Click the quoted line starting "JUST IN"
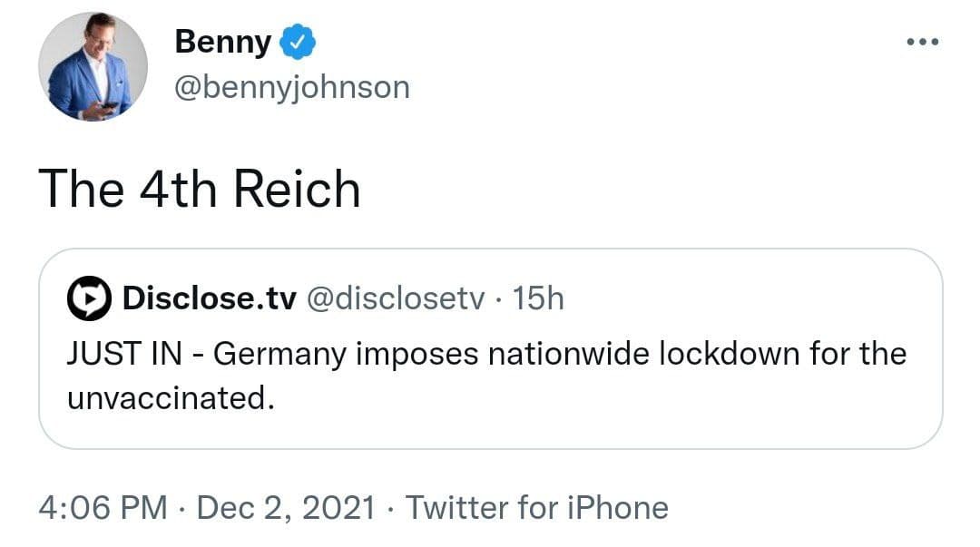 [486, 353]
